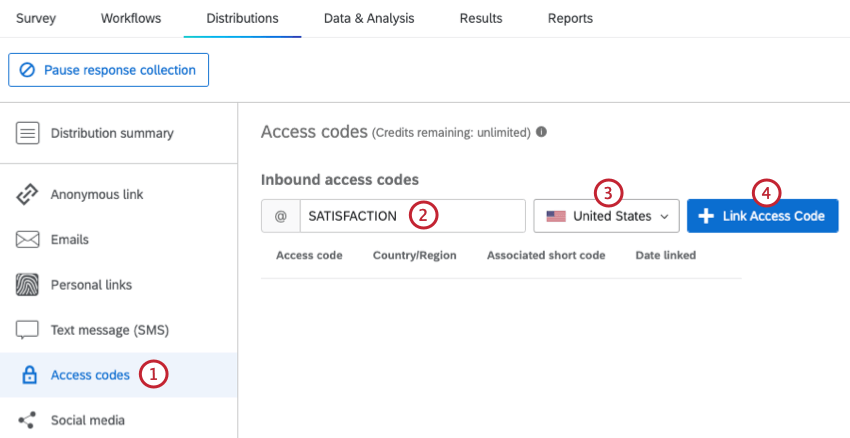
Task: Click the Date linked column header
Action: (x=665, y=256)
